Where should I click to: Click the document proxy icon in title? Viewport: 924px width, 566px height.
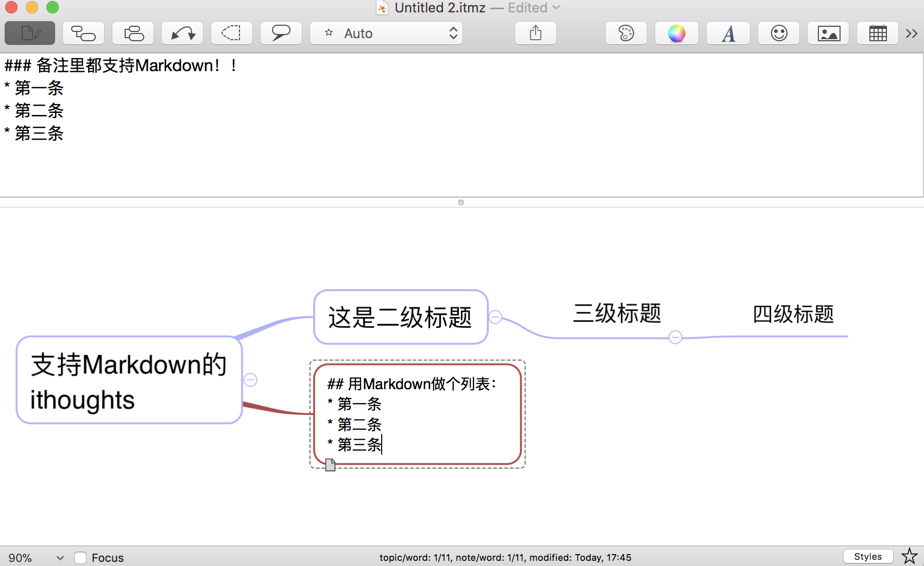point(382,8)
